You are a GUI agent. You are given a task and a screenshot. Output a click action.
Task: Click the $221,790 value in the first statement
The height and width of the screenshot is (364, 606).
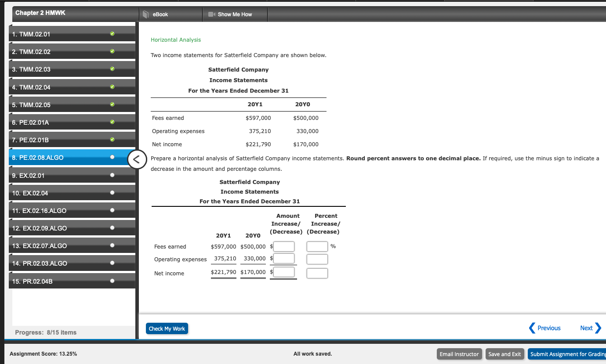pos(258,144)
